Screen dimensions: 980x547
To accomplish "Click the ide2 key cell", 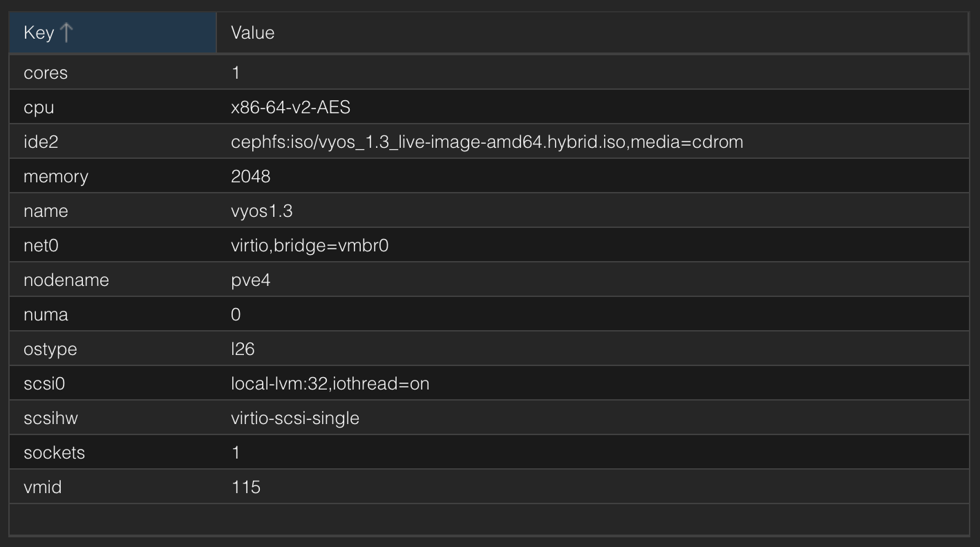I will [41, 142].
